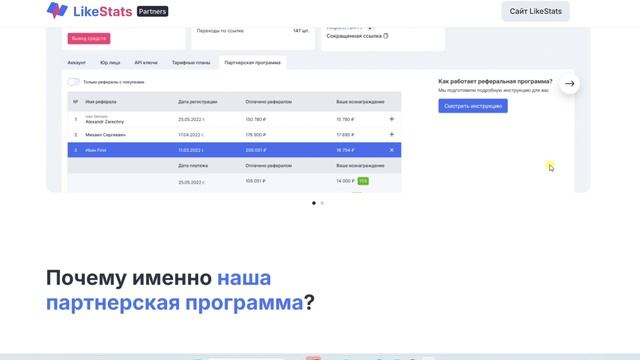The image size is (640, 360).
Task: Click the pink 'Вывод средств' button
Action: (89, 38)
